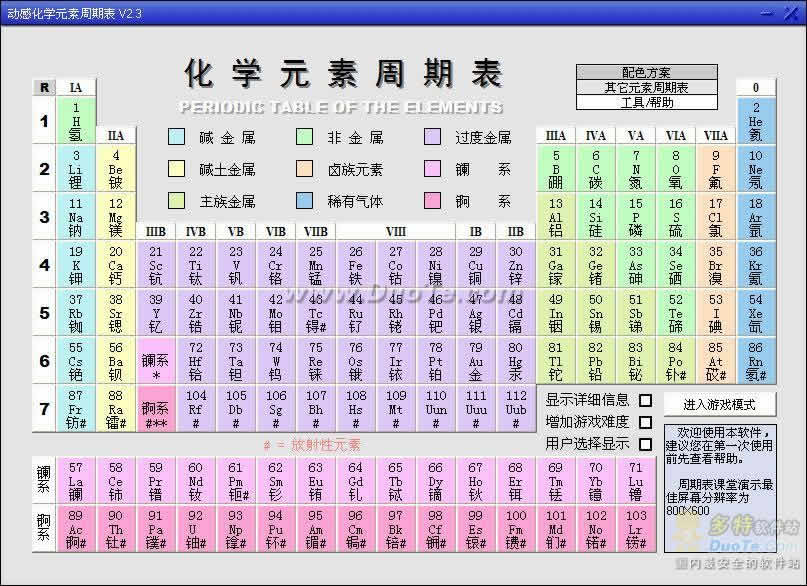
Task: Select element 104 Rf cell
Action: coord(196,409)
